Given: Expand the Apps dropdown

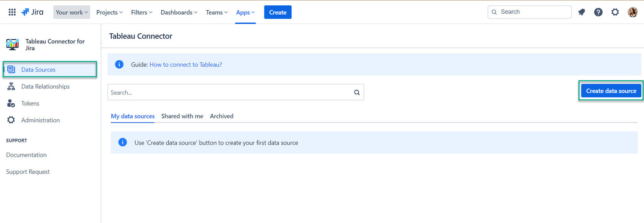Looking at the screenshot, I should 245,12.
